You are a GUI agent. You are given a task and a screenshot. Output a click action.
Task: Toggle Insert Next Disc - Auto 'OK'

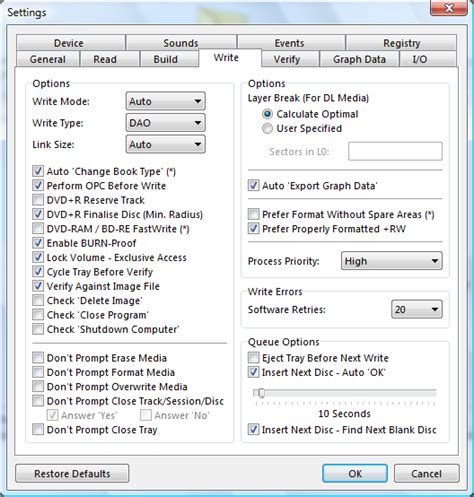coord(253,372)
